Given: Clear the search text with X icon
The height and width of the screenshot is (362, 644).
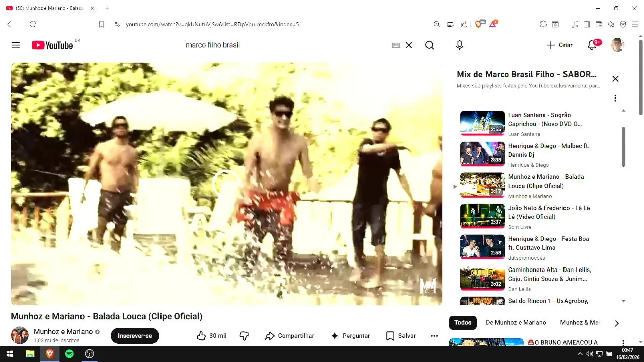Looking at the screenshot, I should point(409,45).
